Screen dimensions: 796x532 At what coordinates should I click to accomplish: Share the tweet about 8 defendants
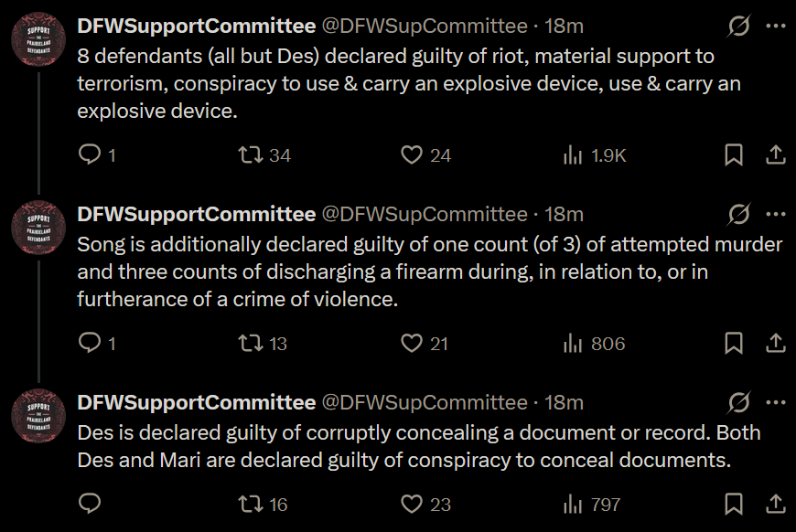775,155
